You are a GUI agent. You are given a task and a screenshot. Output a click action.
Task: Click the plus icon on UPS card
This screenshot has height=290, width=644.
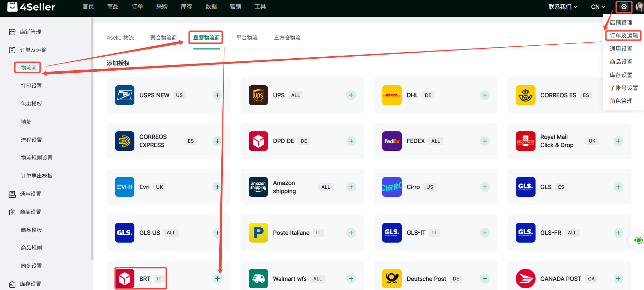point(351,95)
